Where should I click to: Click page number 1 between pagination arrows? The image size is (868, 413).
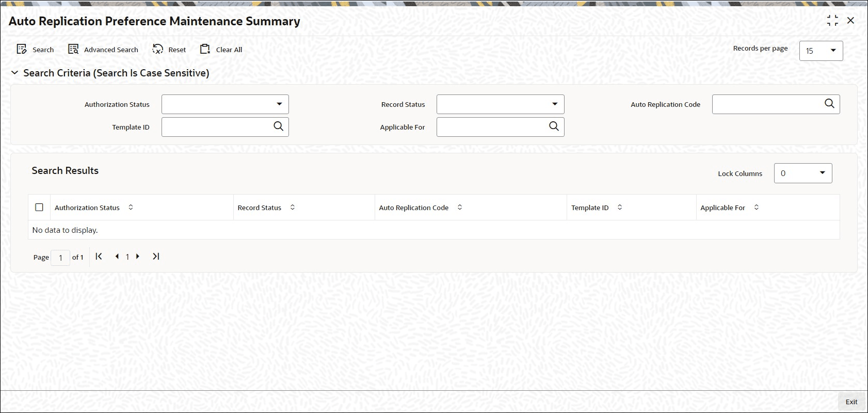pos(127,257)
